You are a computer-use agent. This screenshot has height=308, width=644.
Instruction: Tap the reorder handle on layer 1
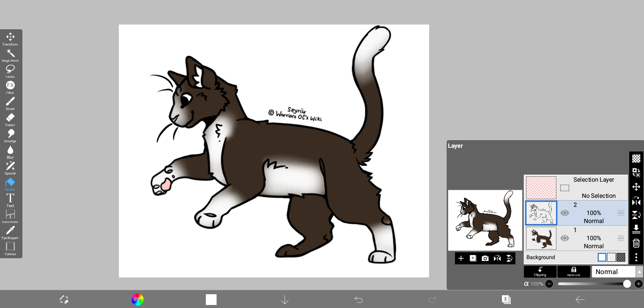[620, 238]
